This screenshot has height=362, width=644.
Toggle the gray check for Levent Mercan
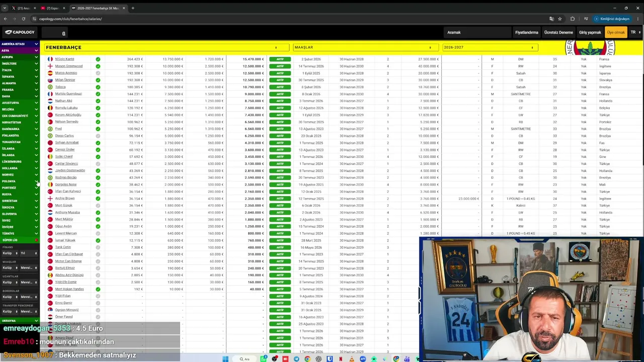click(x=98, y=233)
